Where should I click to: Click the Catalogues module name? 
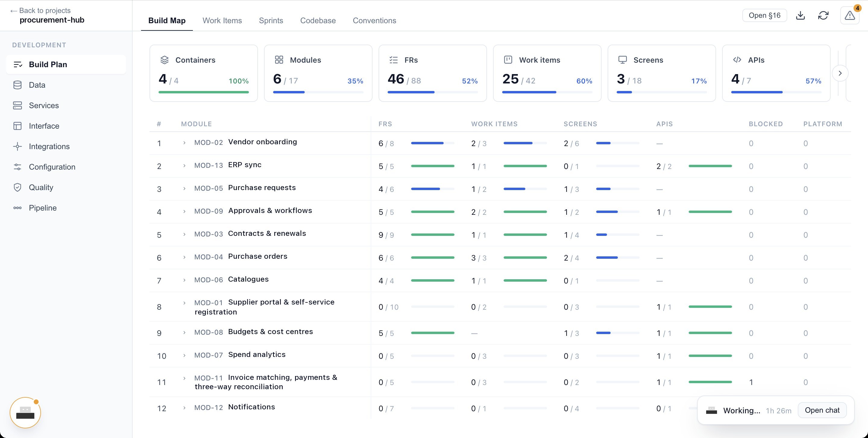point(248,279)
